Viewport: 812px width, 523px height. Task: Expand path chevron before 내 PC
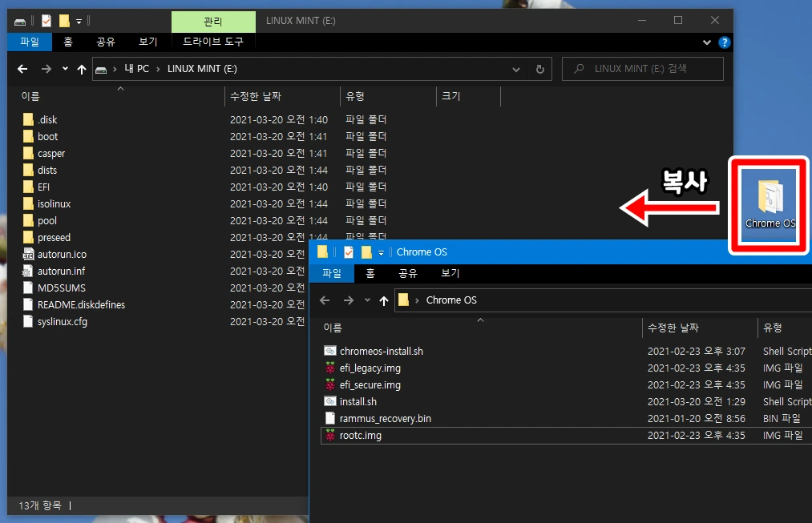click(115, 69)
